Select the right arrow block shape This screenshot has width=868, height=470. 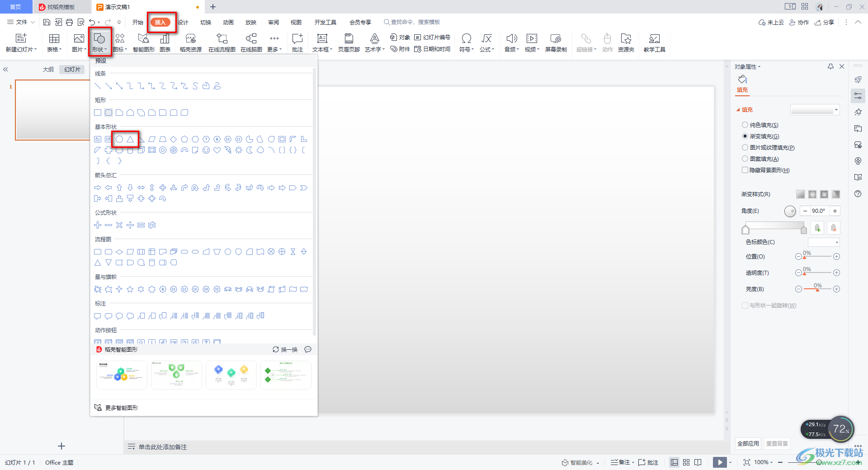(x=98, y=188)
